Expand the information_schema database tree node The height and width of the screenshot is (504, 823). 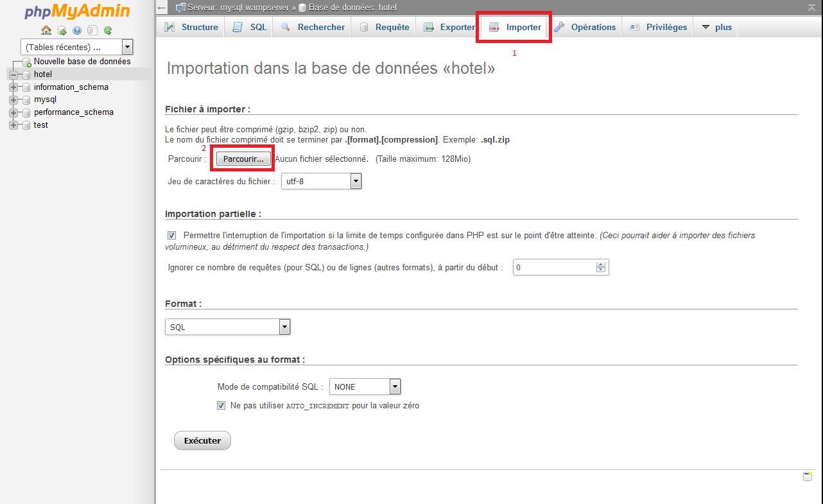coord(13,87)
